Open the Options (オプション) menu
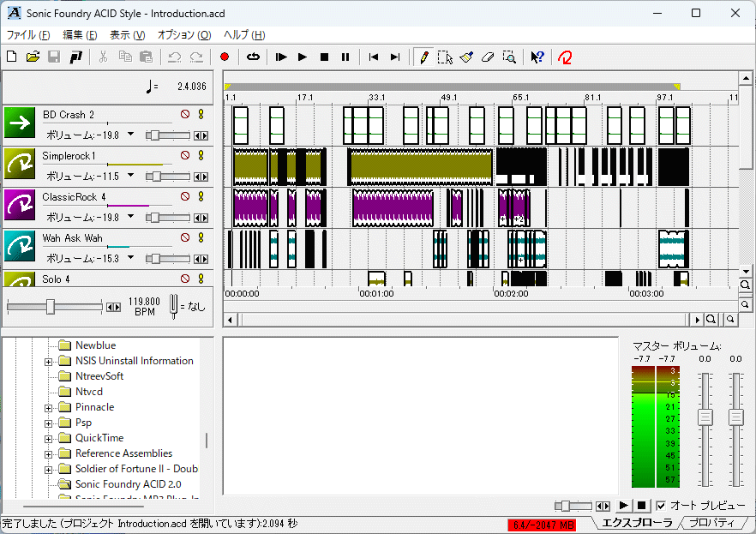756x534 pixels. pyautogui.click(x=184, y=34)
